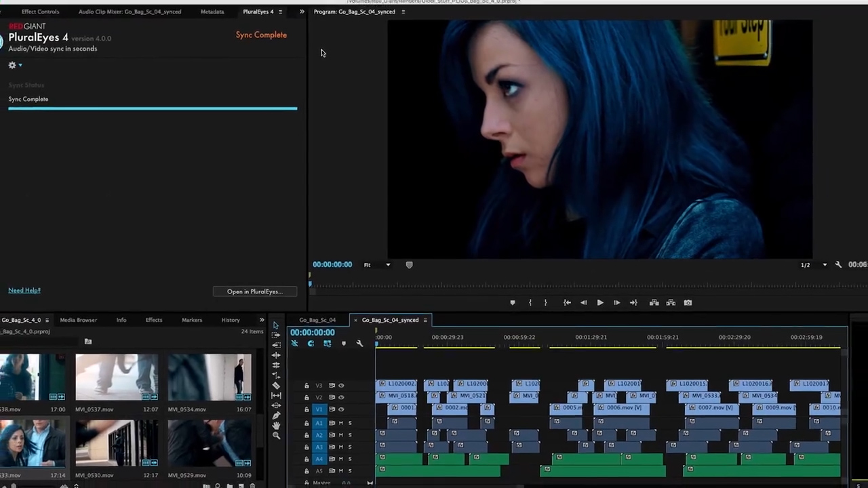Toggle snap magnet in timeline

tap(311, 344)
